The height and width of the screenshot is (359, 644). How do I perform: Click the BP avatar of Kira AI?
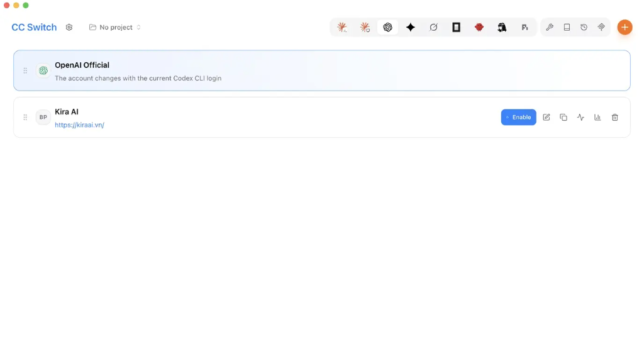click(x=43, y=117)
